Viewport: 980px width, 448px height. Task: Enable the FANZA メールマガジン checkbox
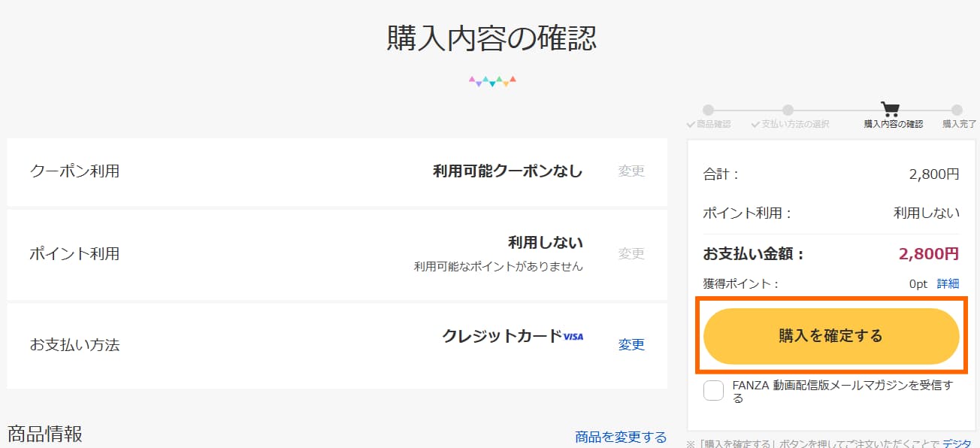tap(712, 391)
